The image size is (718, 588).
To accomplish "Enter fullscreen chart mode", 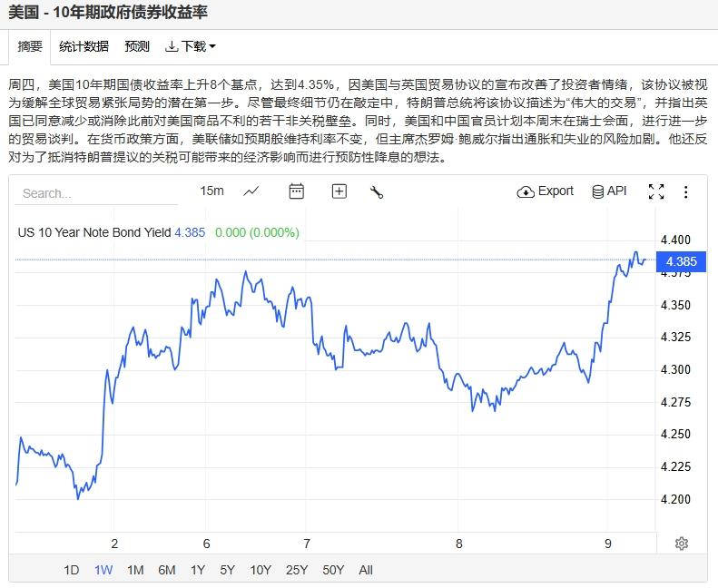I will coord(656,191).
